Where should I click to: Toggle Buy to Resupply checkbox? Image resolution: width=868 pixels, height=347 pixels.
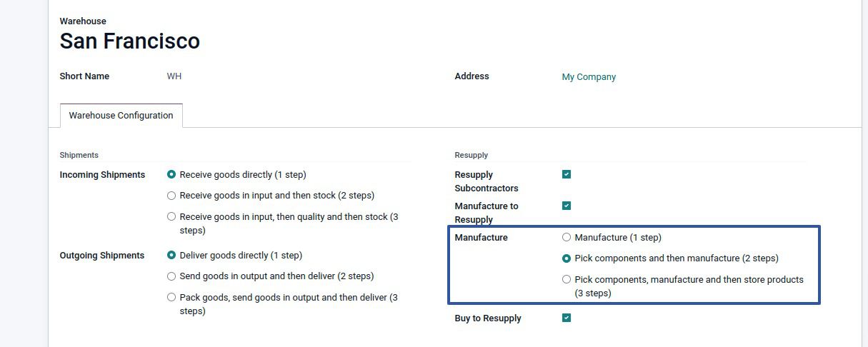567,318
